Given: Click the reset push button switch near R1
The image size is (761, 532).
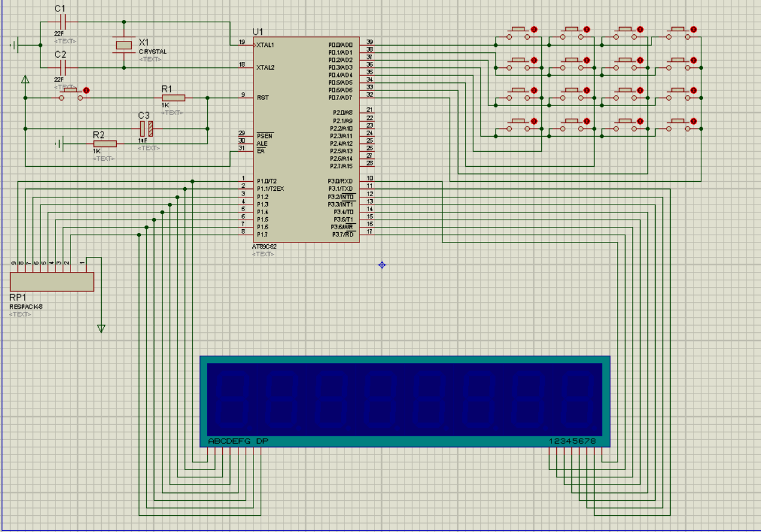Looking at the screenshot, I should 70,94.
